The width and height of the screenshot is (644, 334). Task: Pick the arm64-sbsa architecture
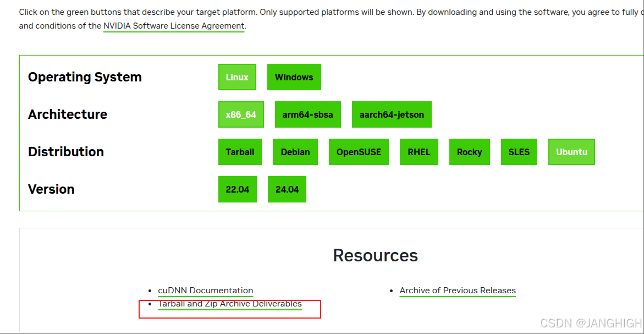[x=307, y=114]
